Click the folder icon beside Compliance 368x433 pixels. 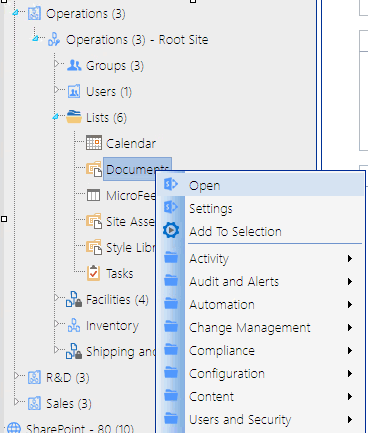coord(171,349)
